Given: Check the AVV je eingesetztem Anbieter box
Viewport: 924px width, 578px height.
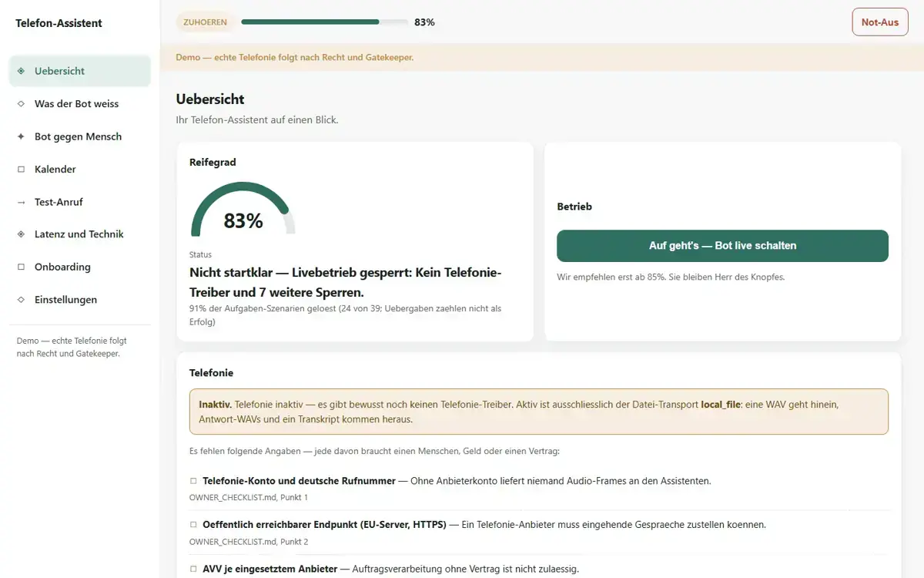Looking at the screenshot, I should pos(193,570).
